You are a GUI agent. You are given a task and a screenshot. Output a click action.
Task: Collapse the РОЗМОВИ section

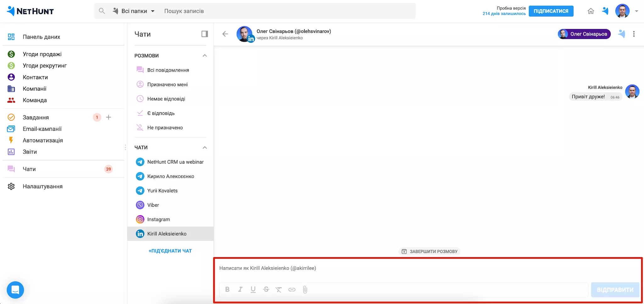tap(205, 56)
